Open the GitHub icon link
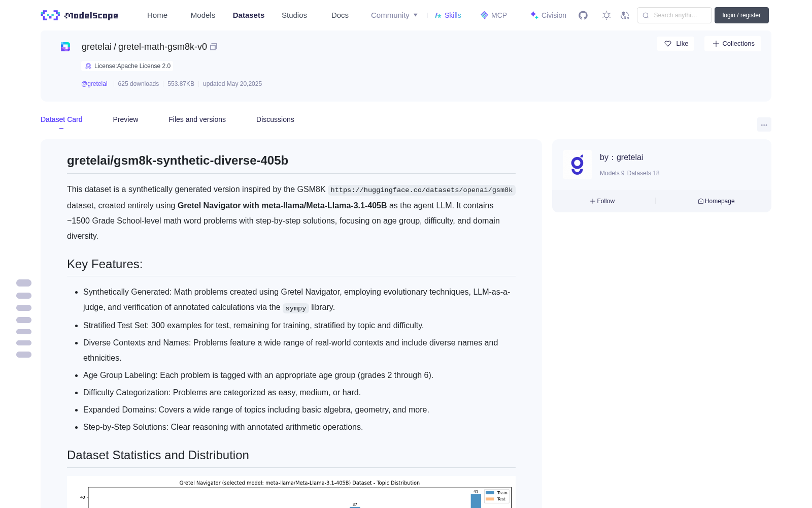 click(583, 15)
